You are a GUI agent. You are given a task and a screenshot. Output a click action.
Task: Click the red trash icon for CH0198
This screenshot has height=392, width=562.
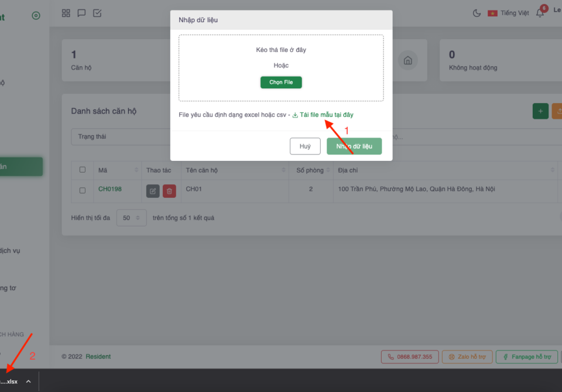pos(169,190)
